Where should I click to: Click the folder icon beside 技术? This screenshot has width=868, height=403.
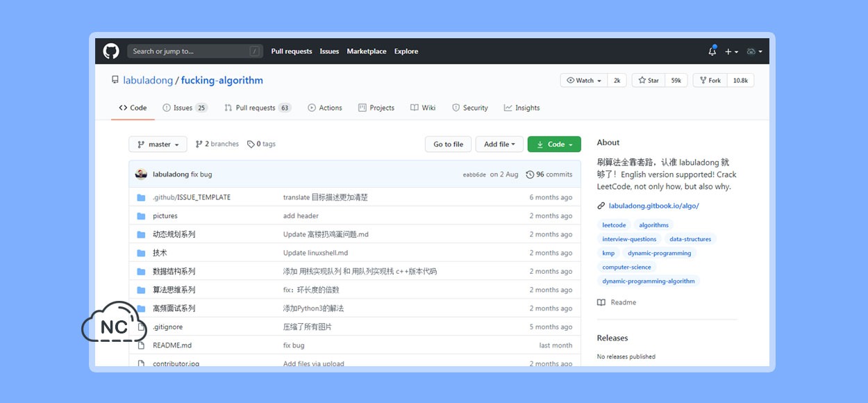pos(141,253)
